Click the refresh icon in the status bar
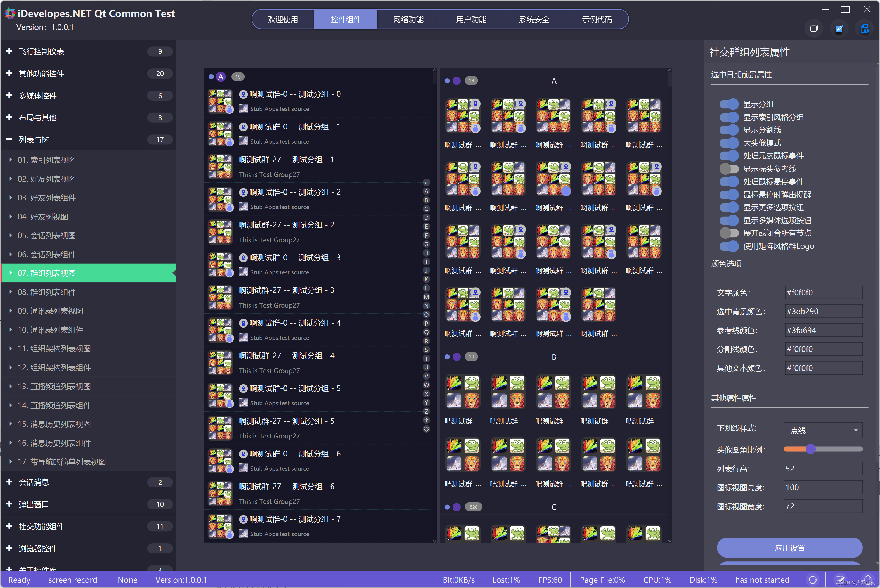The width and height of the screenshot is (880, 588). coord(812,580)
